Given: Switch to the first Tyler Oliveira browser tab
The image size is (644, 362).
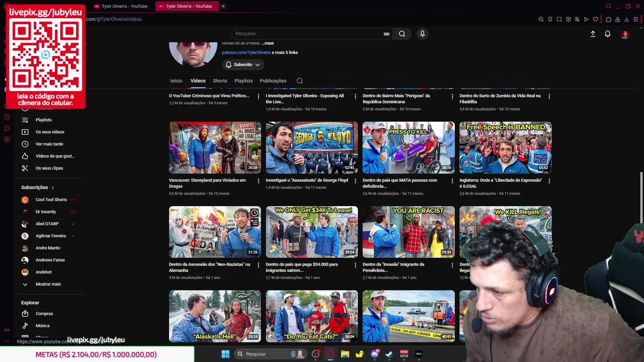Looking at the screenshot, I should [x=121, y=6].
